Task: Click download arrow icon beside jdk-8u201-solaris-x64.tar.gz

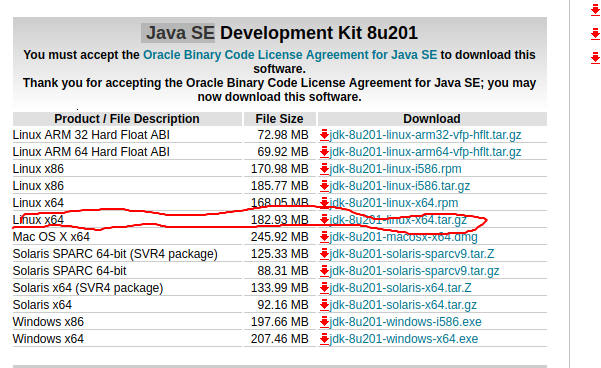Action: point(324,305)
